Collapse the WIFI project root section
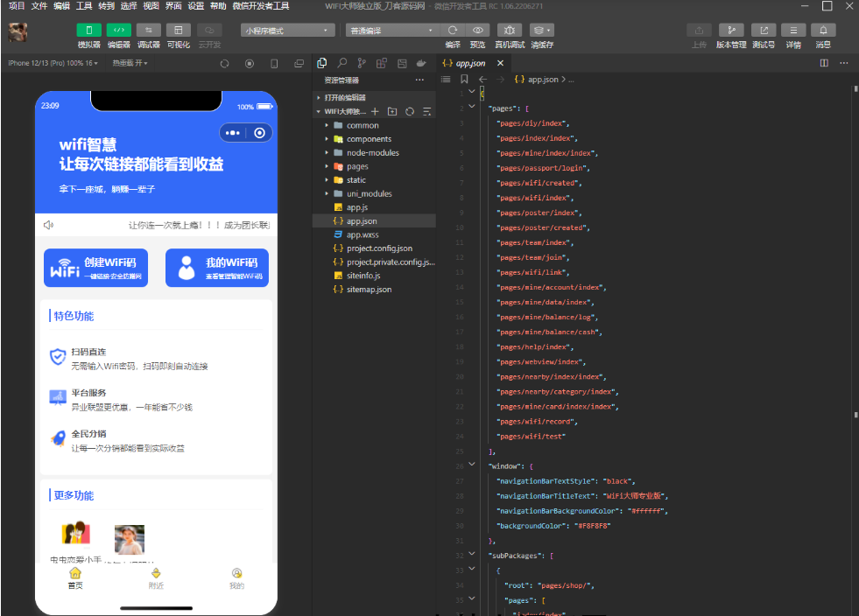Image resolution: width=859 pixels, height=616 pixels. tap(318, 111)
